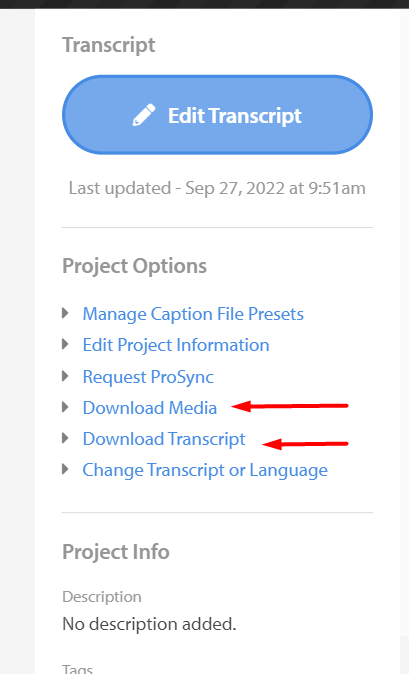Screen dimensions: 409x674
Task: Click Download Transcript link
Action: coord(164,439)
